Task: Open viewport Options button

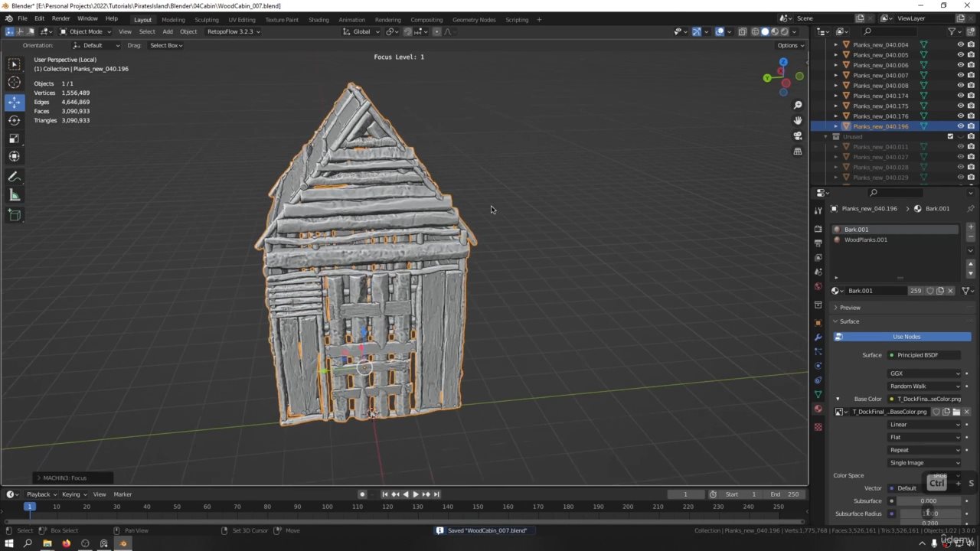Action: coord(791,45)
